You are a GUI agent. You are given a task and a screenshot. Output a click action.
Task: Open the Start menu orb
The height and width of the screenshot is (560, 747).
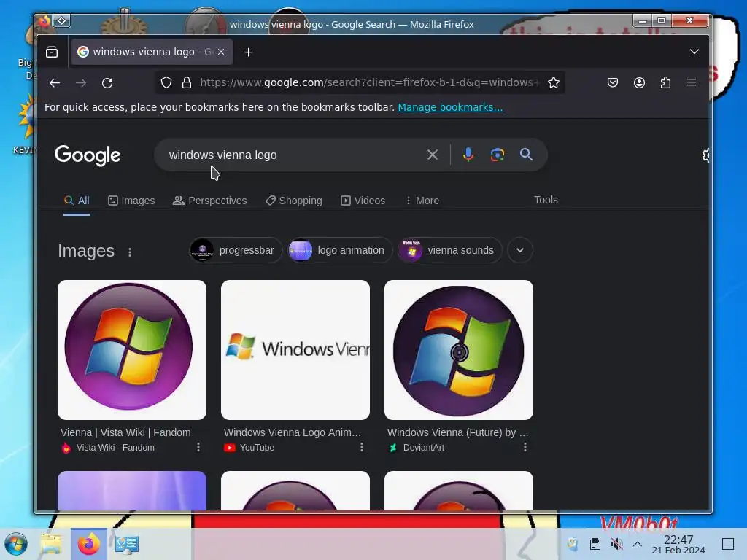(16, 544)
